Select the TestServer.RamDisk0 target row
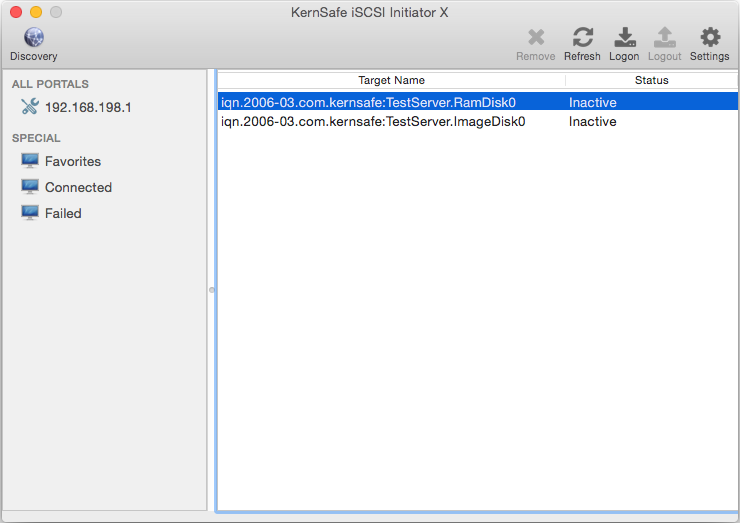The image size is (740, 523). [x=478, y=102]
